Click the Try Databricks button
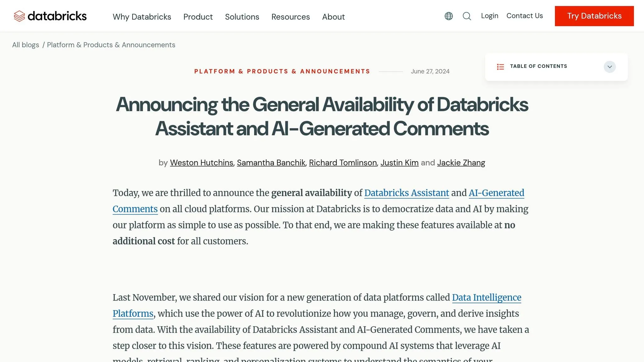The image size is (644, 362). click(594, 16)
